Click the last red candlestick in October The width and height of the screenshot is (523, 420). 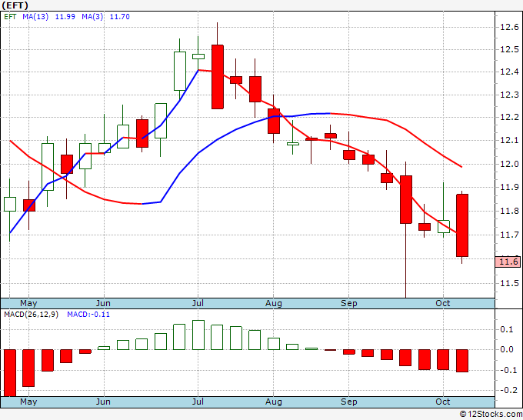462,225
